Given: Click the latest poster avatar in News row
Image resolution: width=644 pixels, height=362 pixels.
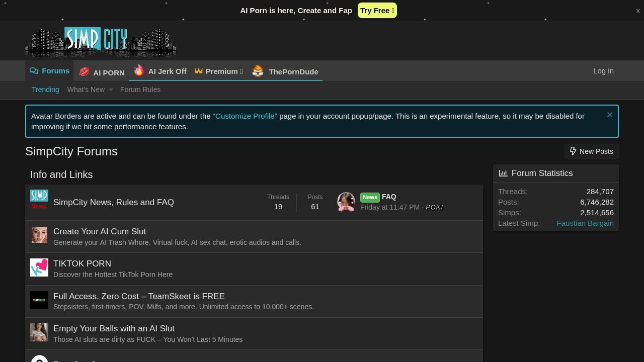Looking at the screenshot, I should [346, 202].
